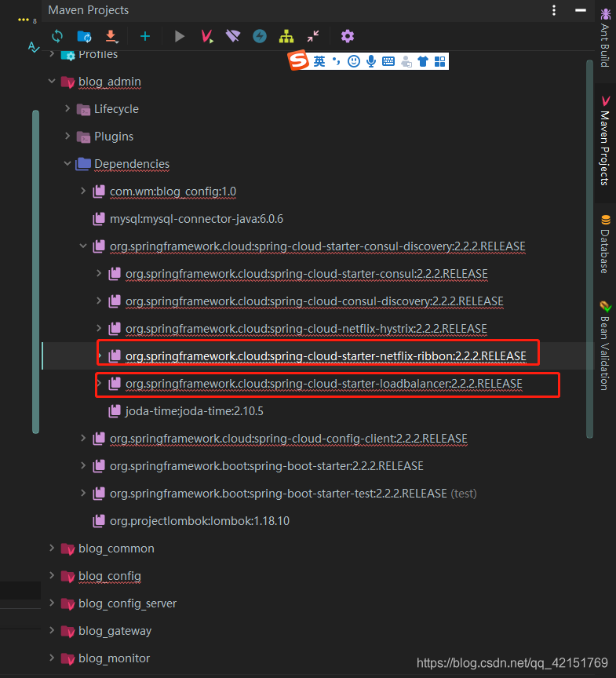Open Sogou toolbox grid icon
This screenshot has height=678, width=616.
tap(439, 61)
